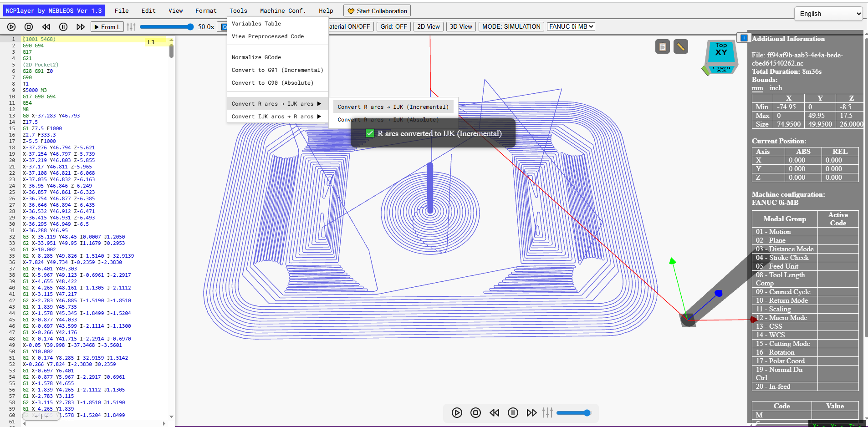Toggle the Additional Information panel icon
868x427 pixels.
[744, 38]
